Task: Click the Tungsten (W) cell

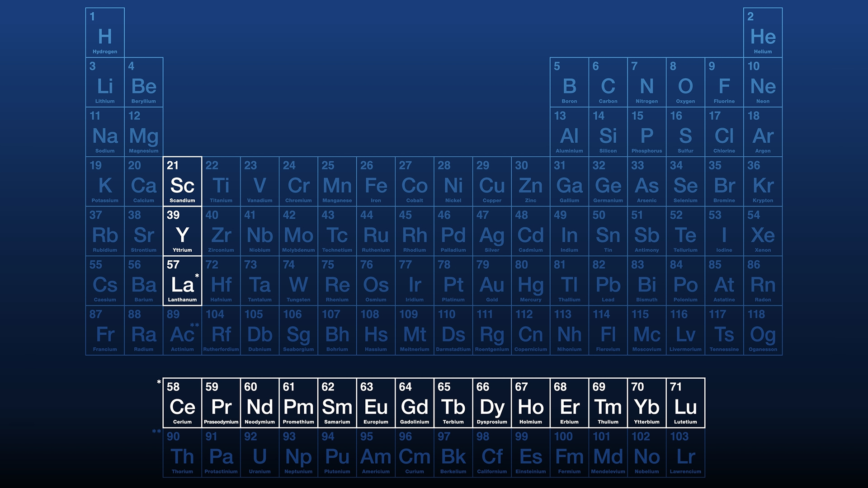Action: click(298, 281)
